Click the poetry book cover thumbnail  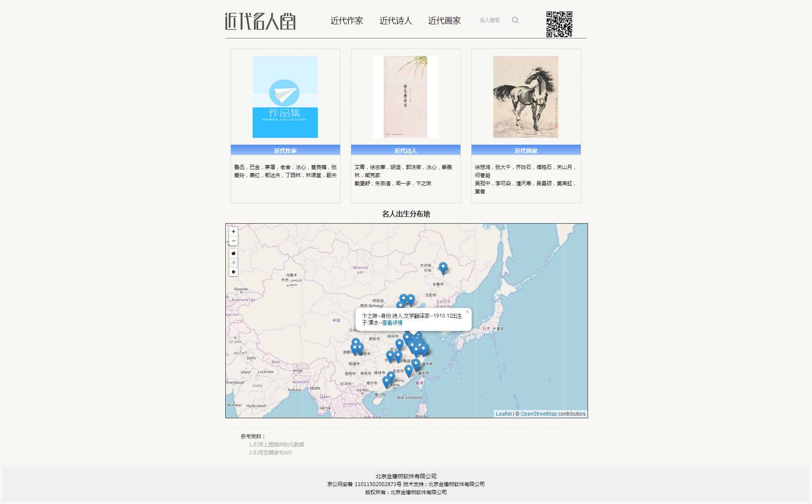pyautogui.click(x=405, y=97)
